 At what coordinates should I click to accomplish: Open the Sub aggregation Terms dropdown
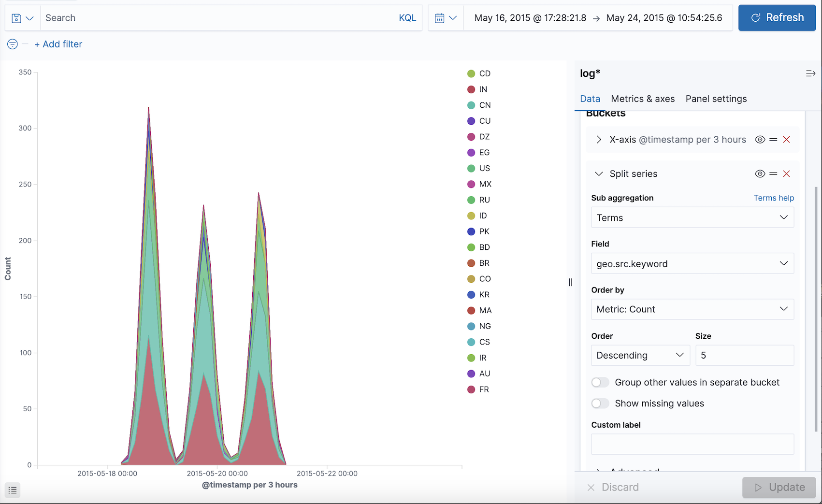coord(692,217)
